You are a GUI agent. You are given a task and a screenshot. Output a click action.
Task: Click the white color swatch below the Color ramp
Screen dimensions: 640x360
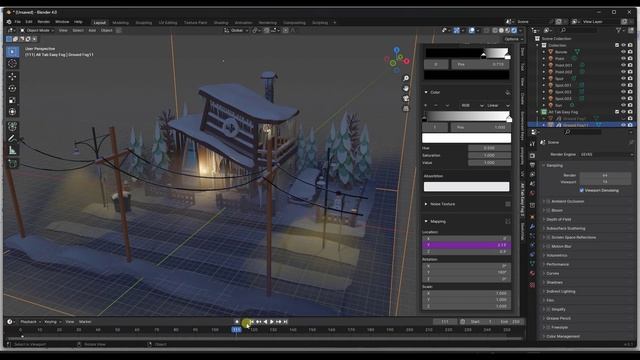pyautogui.click(x=466, y=138)
